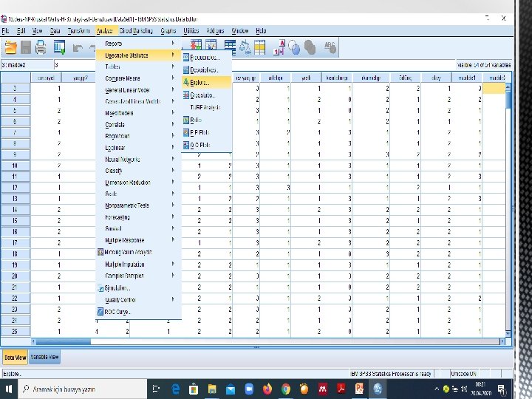
Task: Click the Weight Cases scales icon
Action: coord(245,47)
